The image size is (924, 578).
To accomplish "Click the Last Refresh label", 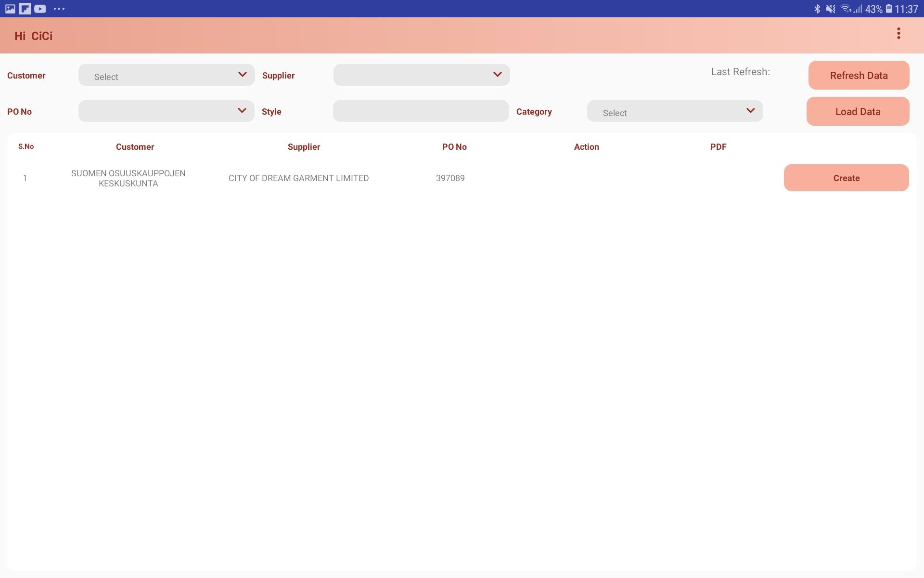I will point(741,72).
